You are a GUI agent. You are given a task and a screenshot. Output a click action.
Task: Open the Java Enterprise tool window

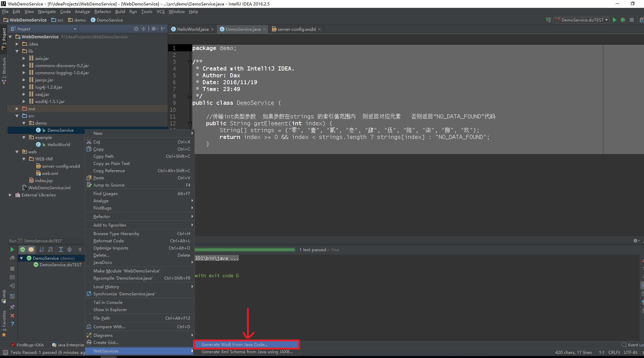click(68, 345)
